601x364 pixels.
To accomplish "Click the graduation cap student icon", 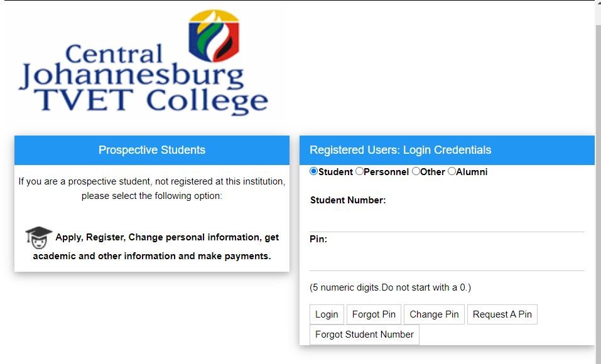I will pos(38,237).
